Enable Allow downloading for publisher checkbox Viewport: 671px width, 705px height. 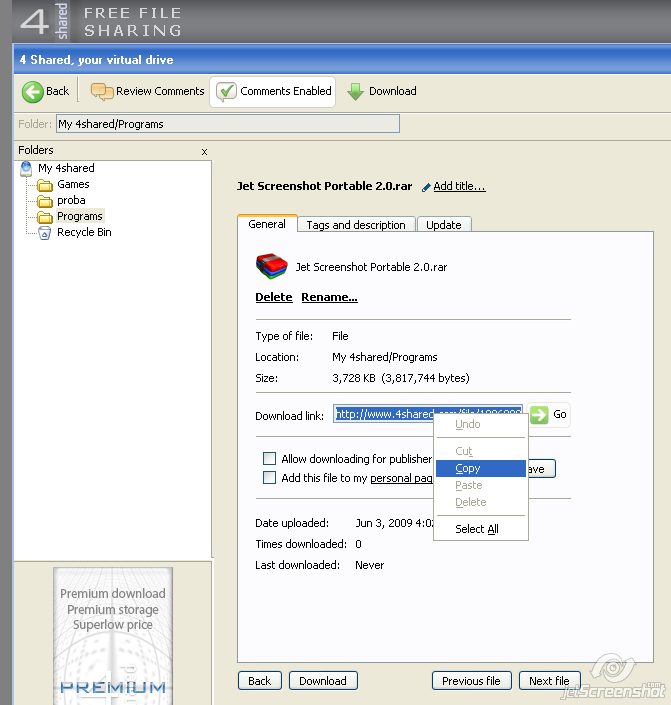269,459
